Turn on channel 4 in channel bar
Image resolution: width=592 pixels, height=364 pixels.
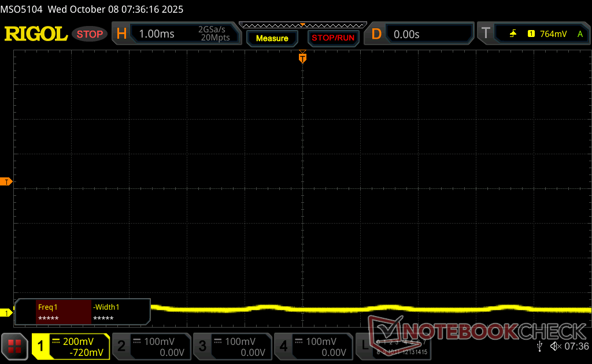click(313, 347)
